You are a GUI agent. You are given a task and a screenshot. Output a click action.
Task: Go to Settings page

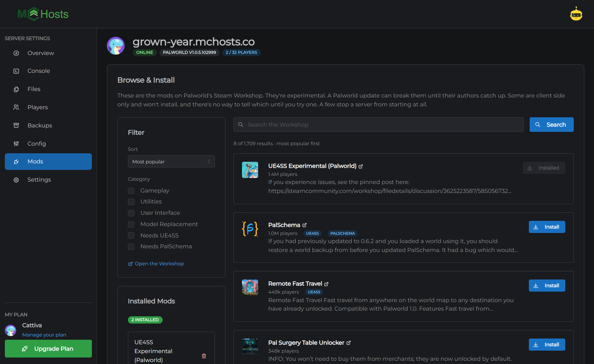48,180
